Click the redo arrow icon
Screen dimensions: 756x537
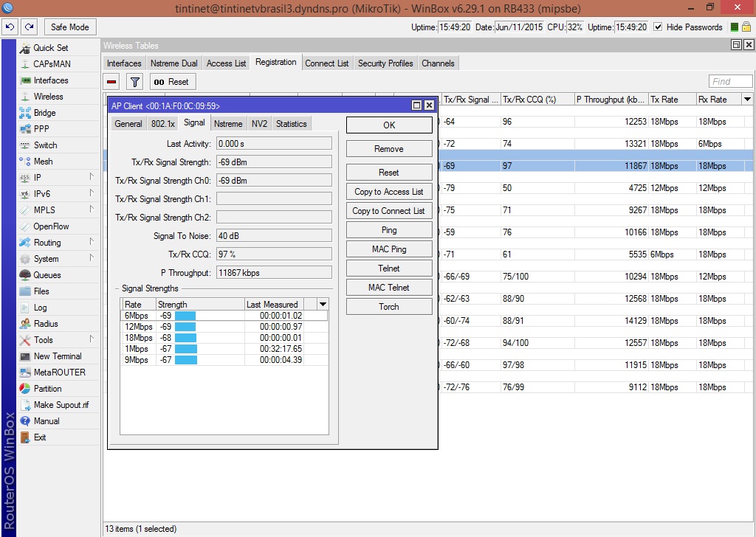coord(29,27)
